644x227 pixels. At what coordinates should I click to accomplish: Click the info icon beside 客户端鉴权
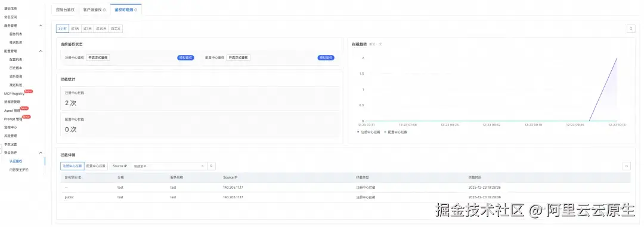pos(104,10)
